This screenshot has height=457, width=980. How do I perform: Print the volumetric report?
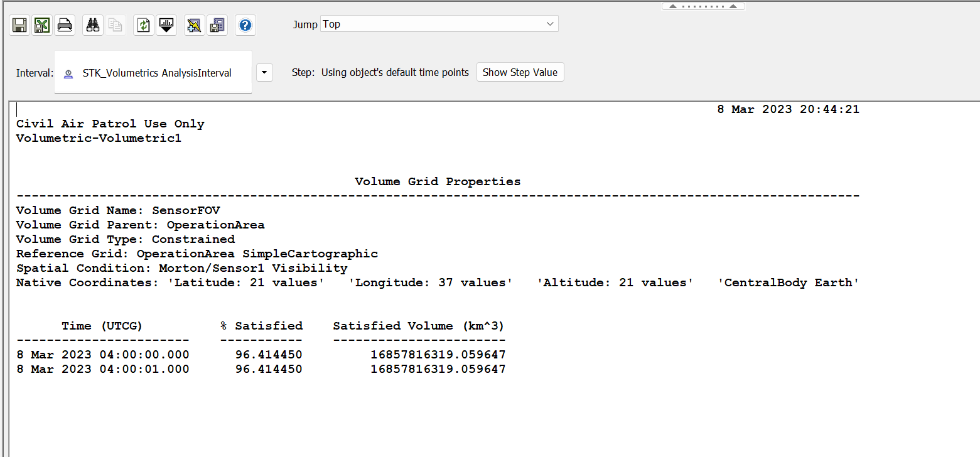65,25
